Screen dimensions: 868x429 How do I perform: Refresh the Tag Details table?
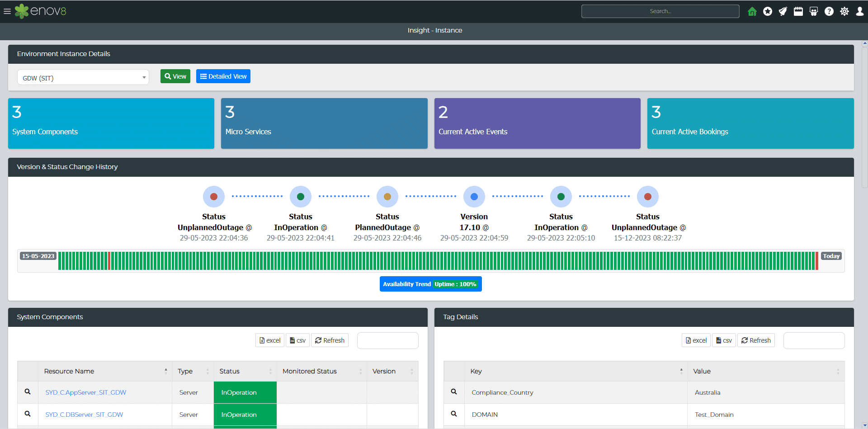[756, 340]
